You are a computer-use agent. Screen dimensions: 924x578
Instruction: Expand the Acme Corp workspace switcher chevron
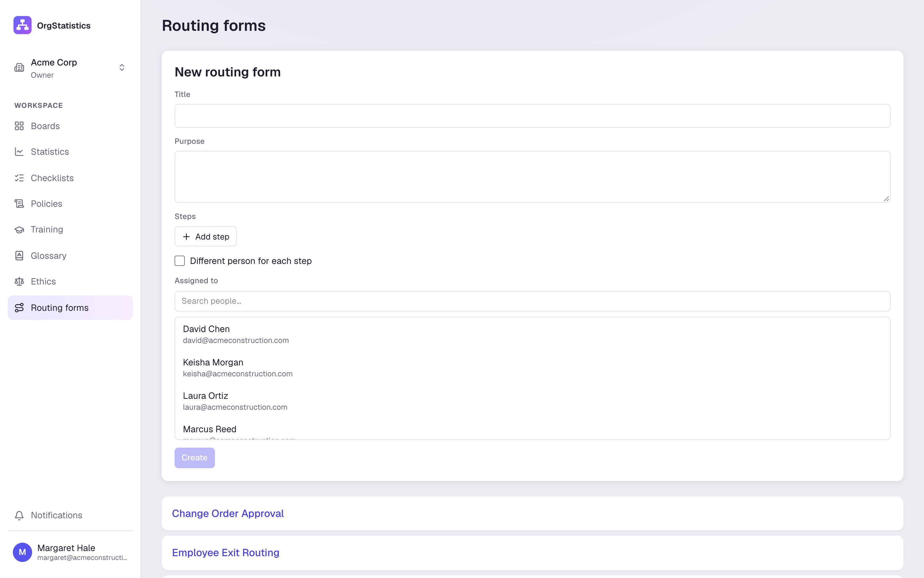pos(122,68)
